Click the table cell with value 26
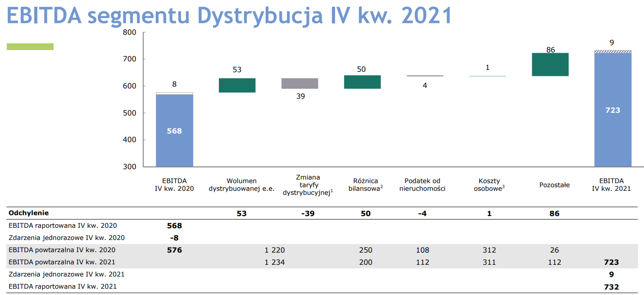644x295 pixels. click(x=554, y=250)
